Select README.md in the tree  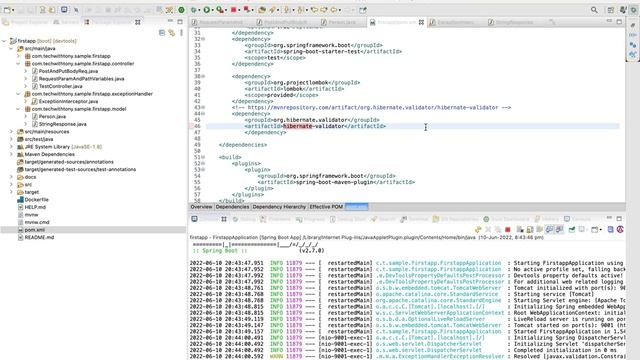[x=39, y=237]
